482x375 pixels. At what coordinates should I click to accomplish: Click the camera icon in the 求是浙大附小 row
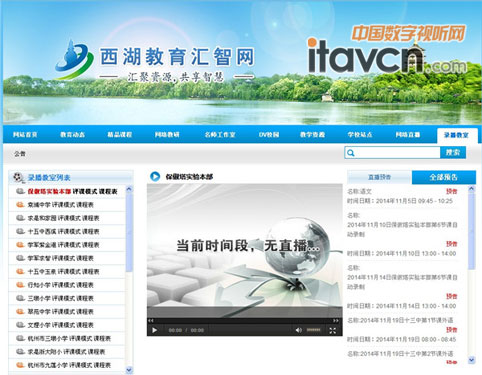[20, 352]
